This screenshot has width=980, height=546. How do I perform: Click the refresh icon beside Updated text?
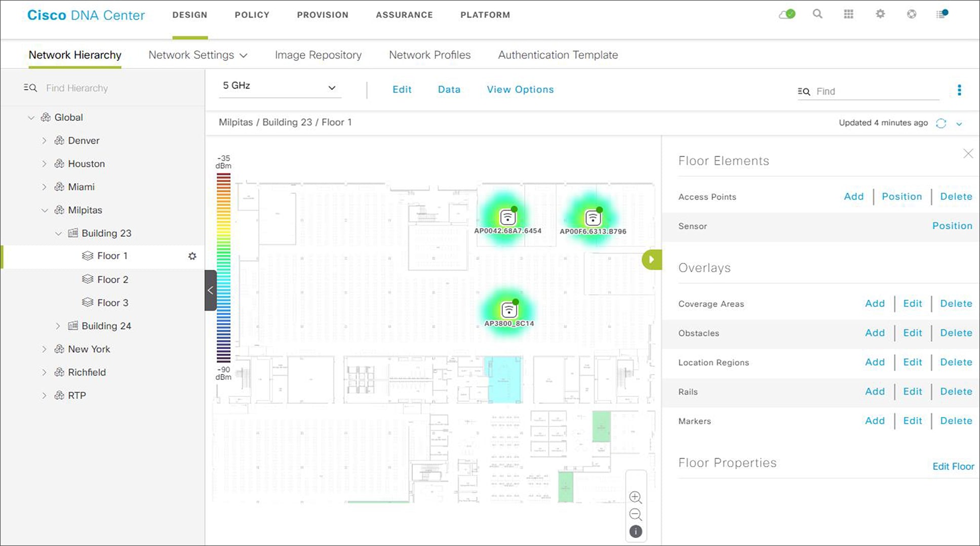click(x=941, y=123)
